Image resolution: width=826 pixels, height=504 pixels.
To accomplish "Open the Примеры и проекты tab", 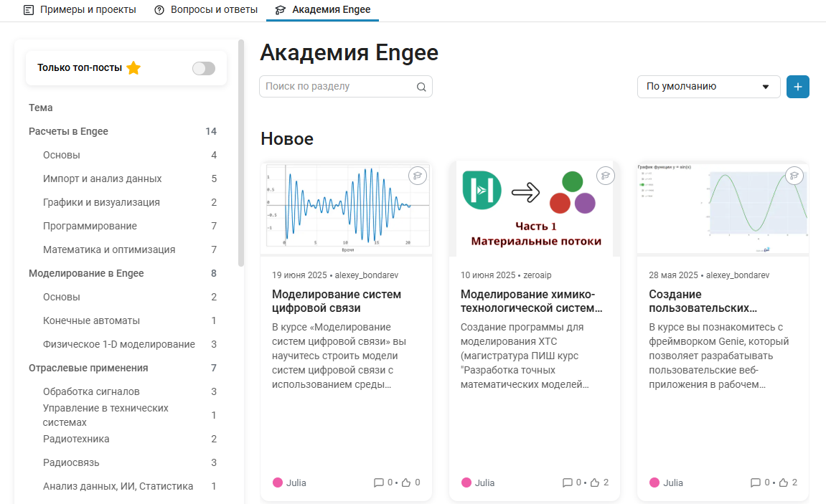I will coord(80,9).
